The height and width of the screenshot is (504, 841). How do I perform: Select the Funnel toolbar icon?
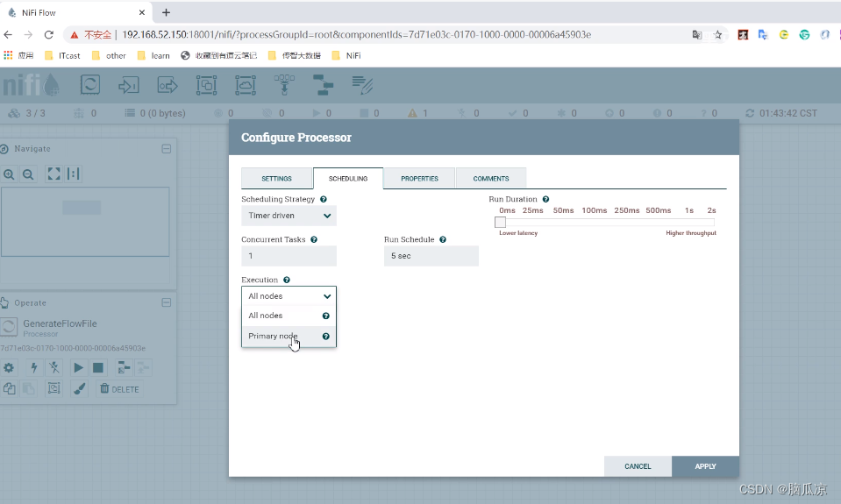click(284, 85)
